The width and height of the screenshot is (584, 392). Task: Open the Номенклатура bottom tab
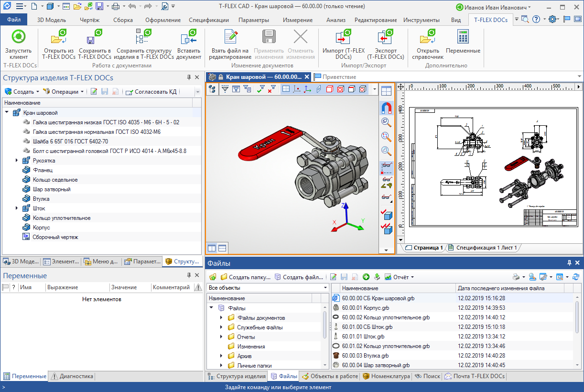tap(386, 376)
